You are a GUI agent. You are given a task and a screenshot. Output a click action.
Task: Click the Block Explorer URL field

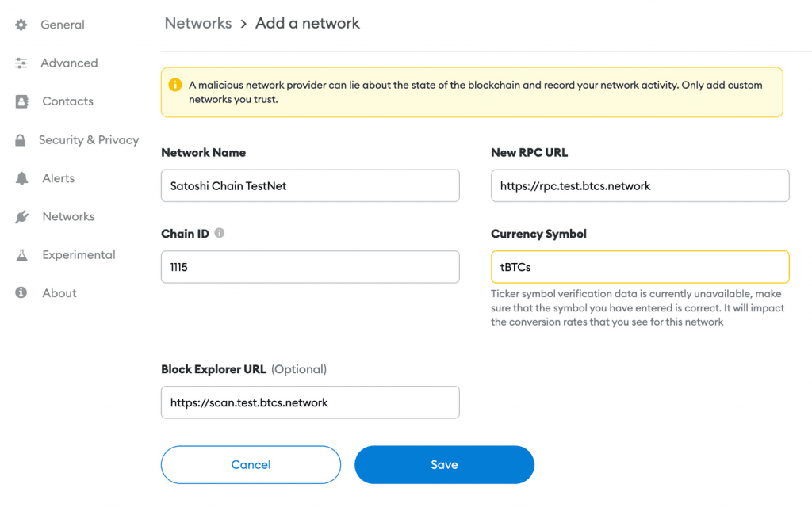tap(309, 402)
